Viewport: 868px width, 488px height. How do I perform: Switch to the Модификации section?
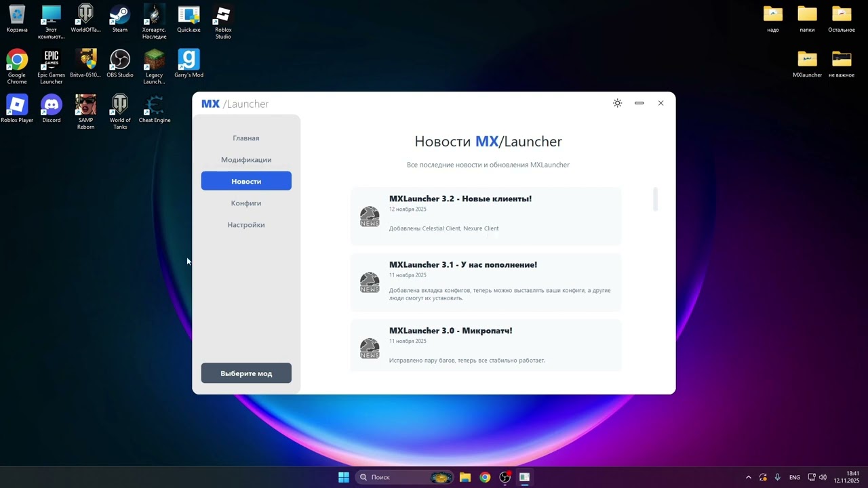[246, 160]
